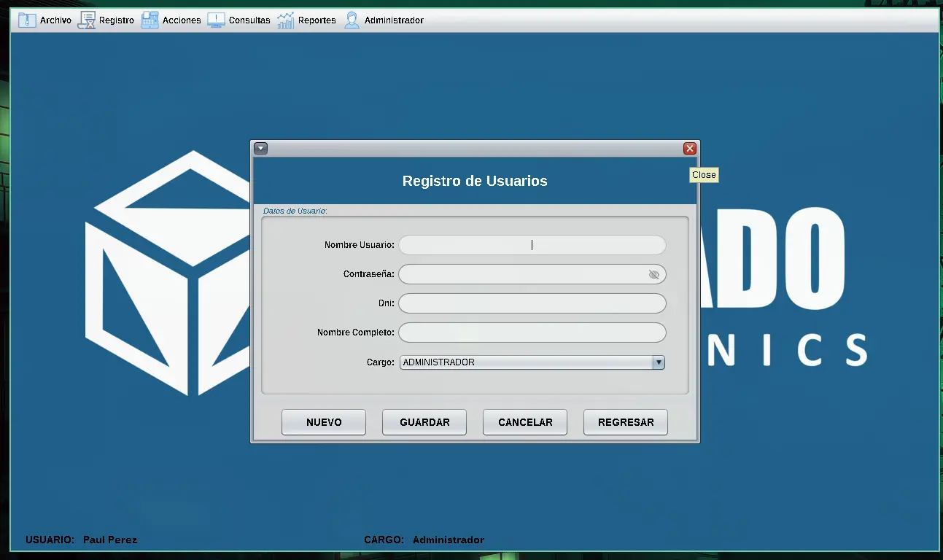Toggle password visibility eye icon
The height and width of the screenshot is (560, 943).
(653, 275)
